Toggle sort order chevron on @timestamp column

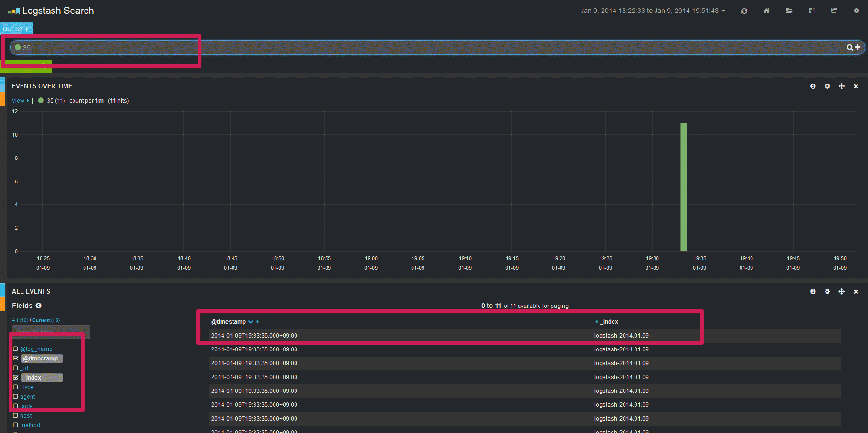(x=251, y=322)
